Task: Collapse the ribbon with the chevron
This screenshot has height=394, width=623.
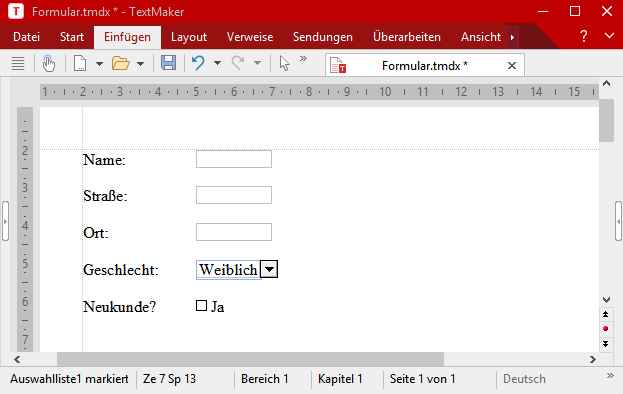Action: tap(609, 36)
